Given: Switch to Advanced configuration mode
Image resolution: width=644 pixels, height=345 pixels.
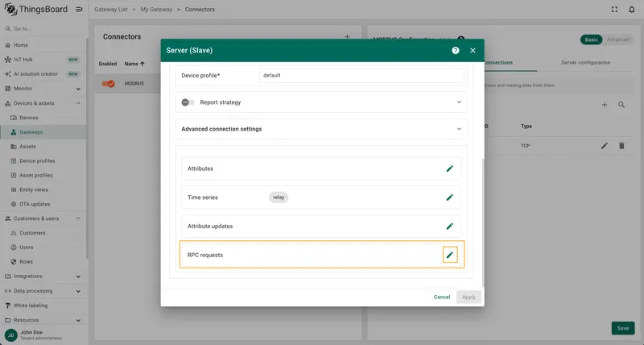Looking at the screenshot, I should tap(618, 39).
